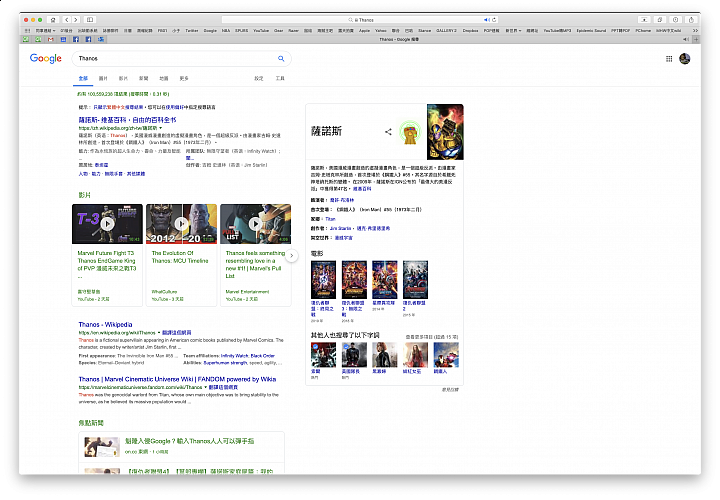720x500 pixels.
Task: Click the Google logo
Action: (45, 58)
